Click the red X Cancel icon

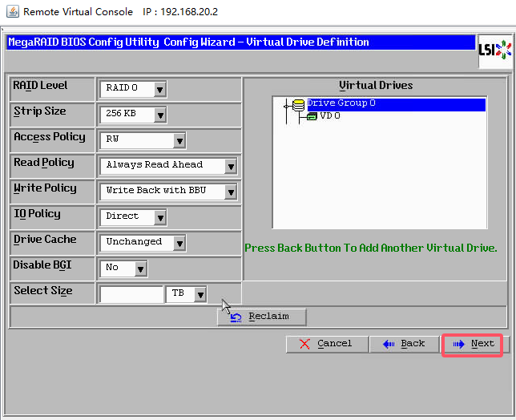click(304, 344)
